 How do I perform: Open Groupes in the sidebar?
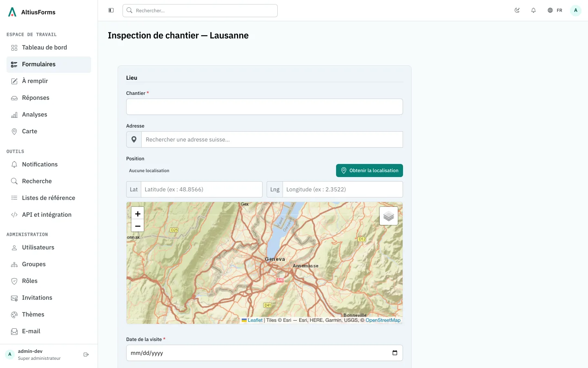[49, 264]
